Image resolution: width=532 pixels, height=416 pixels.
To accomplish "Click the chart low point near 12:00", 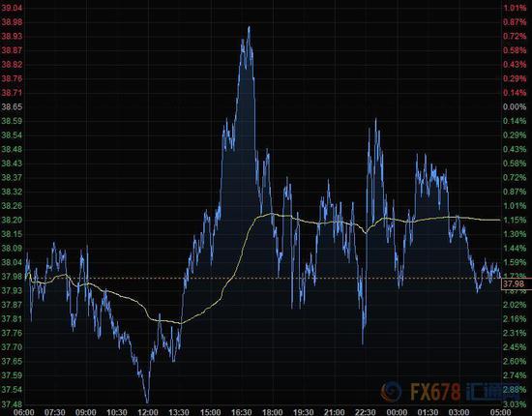I will coord(147,402).
